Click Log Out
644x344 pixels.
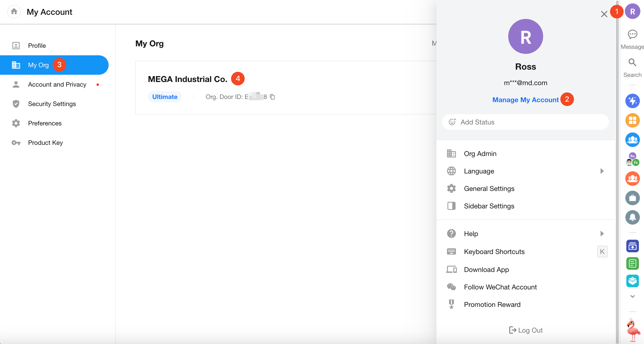click(x=526, y=330)
